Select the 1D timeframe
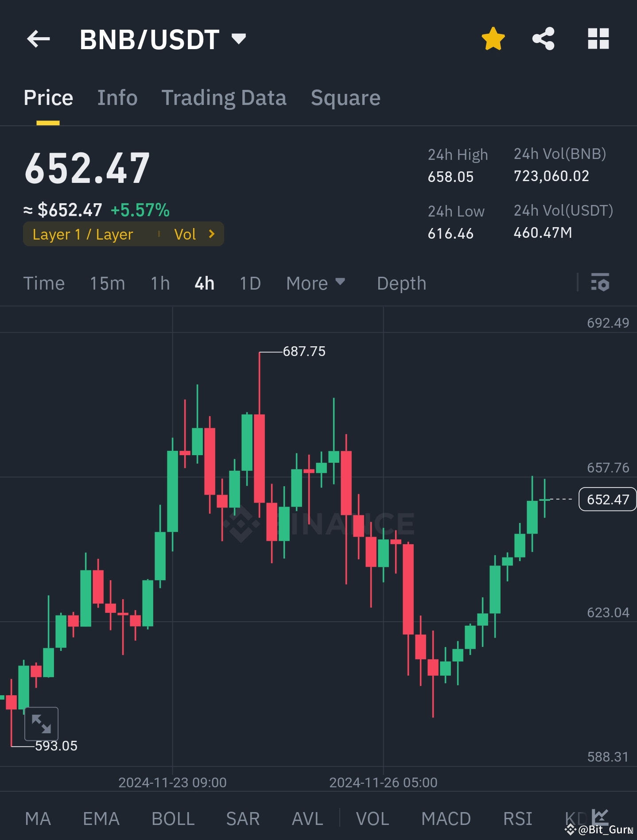This screenshot has height=840, width=637. (249, 283)
